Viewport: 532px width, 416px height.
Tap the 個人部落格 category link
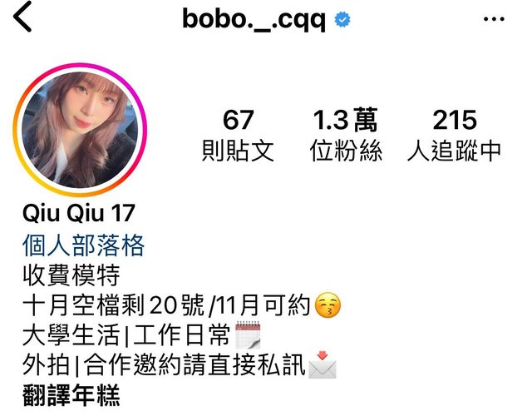point(83,245)
